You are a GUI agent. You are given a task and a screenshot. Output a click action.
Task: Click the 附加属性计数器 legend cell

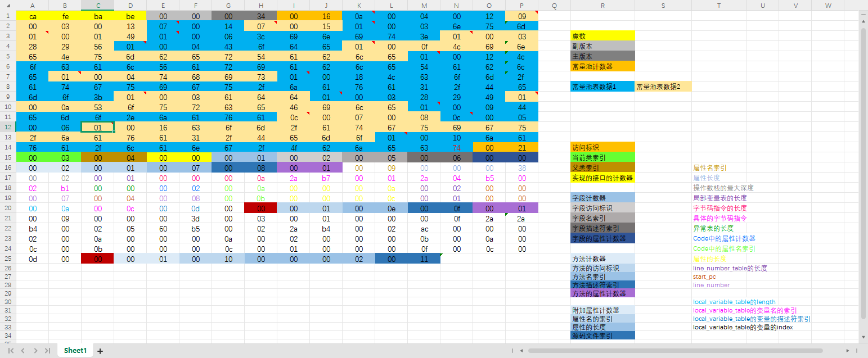point(602,310)
